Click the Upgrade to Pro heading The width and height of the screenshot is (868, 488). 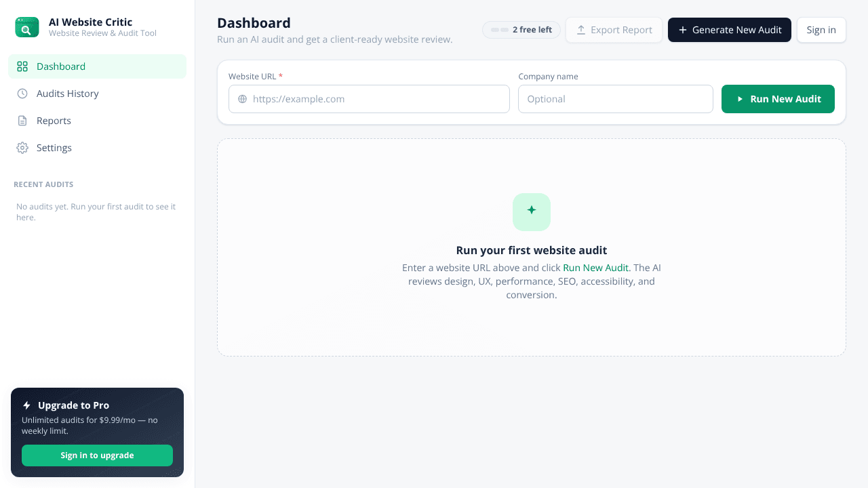73,405
